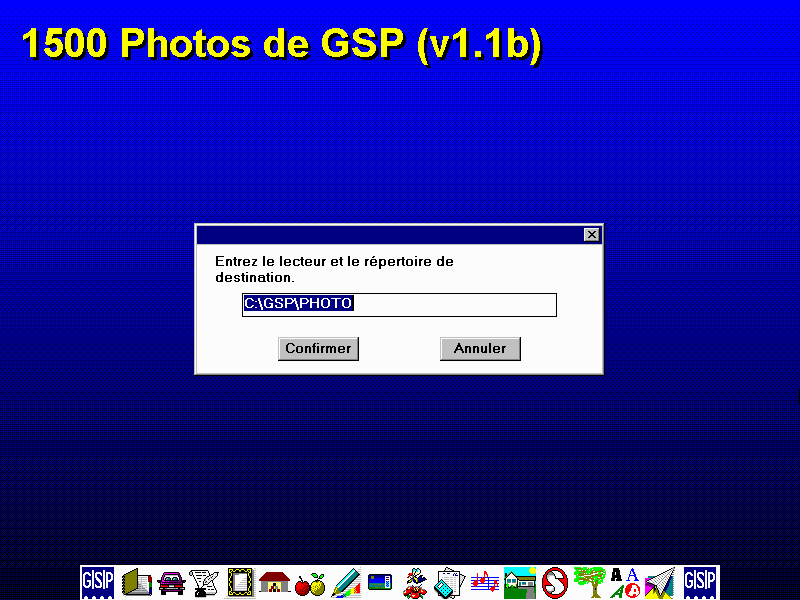Click the blue credit card icon
The height and width of the screenshot is (600, 800).
[x=379, y=582]
